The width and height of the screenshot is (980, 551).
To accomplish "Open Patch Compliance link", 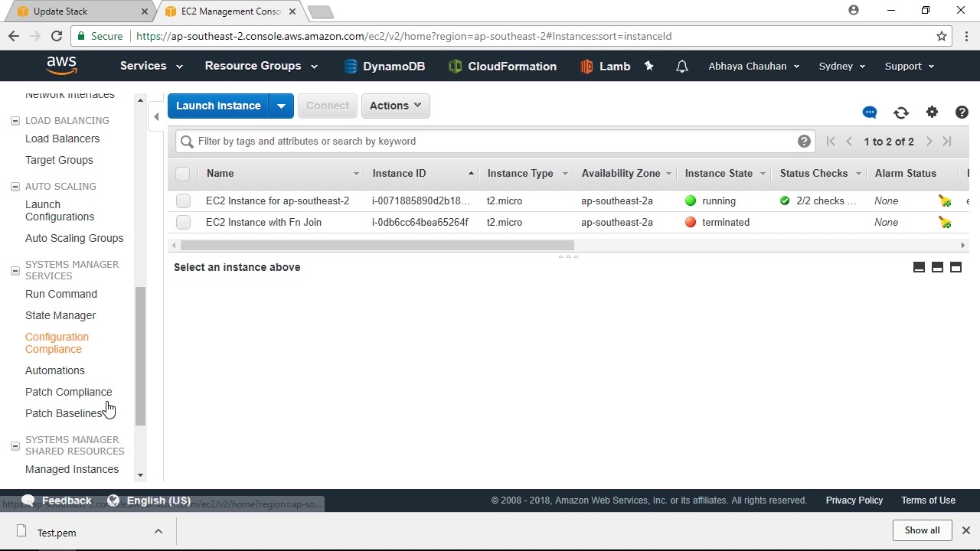I will 68,392.
